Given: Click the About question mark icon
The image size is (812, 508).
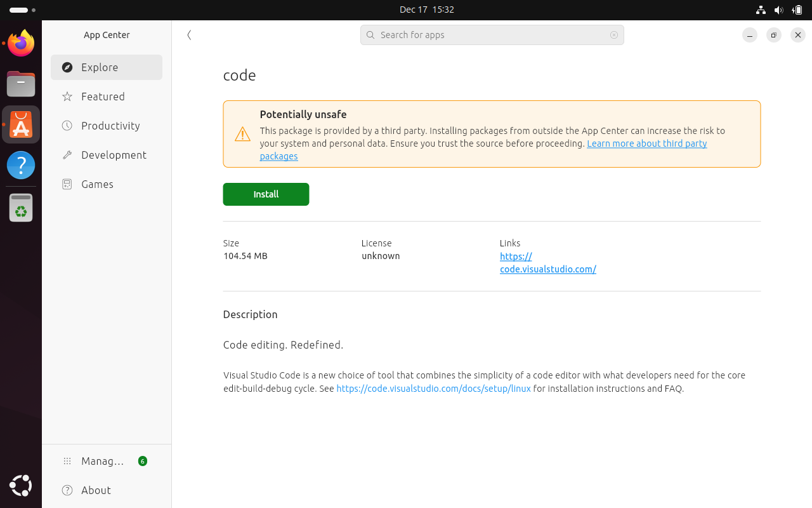Looking at the screenshot, I should [67, 490].
